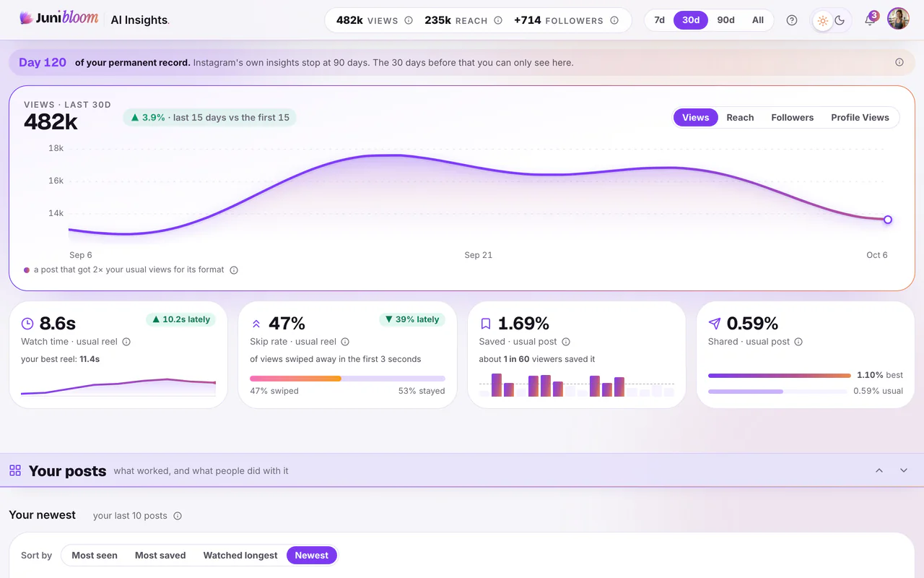Open info icon beside header FOLLOWERS stat
The image size is (924, 578).
[x=614, y=20]
